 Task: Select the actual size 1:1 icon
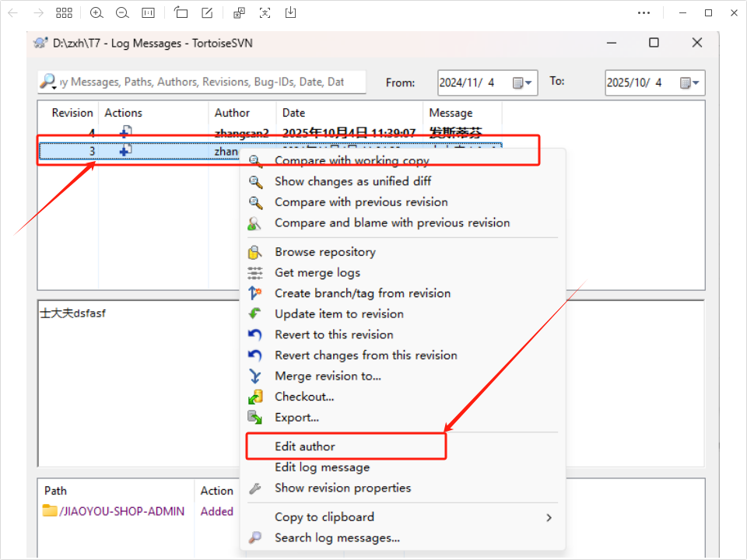pyautogui.click(x=148, y=13)
